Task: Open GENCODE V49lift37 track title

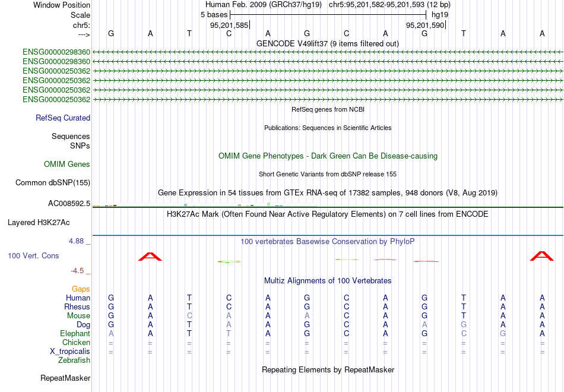Action: tap(328, 43)
